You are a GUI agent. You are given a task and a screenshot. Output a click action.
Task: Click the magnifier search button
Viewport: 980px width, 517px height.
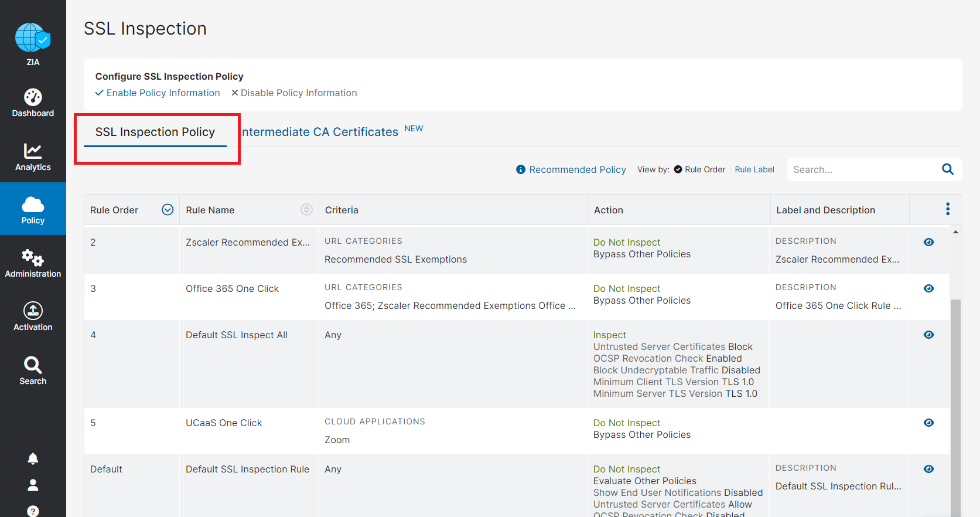pyautogui.click(x=947, y=169)
